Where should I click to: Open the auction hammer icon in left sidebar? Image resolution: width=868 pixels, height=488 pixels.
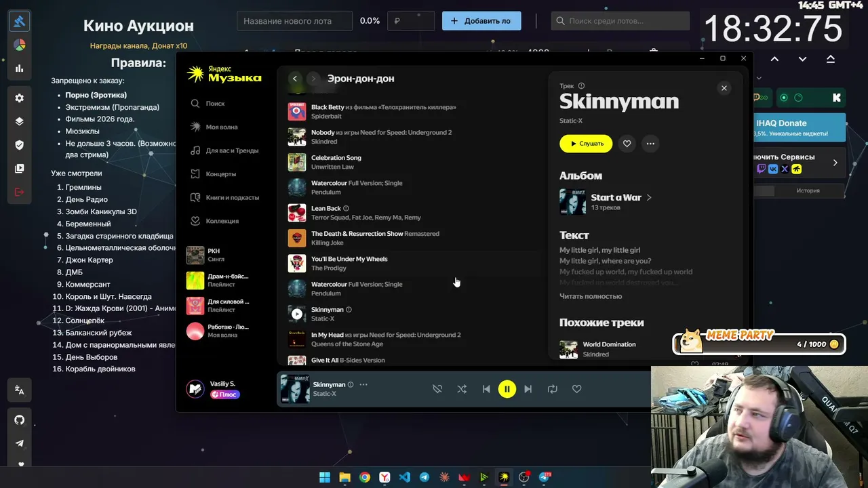coord(20,21)
